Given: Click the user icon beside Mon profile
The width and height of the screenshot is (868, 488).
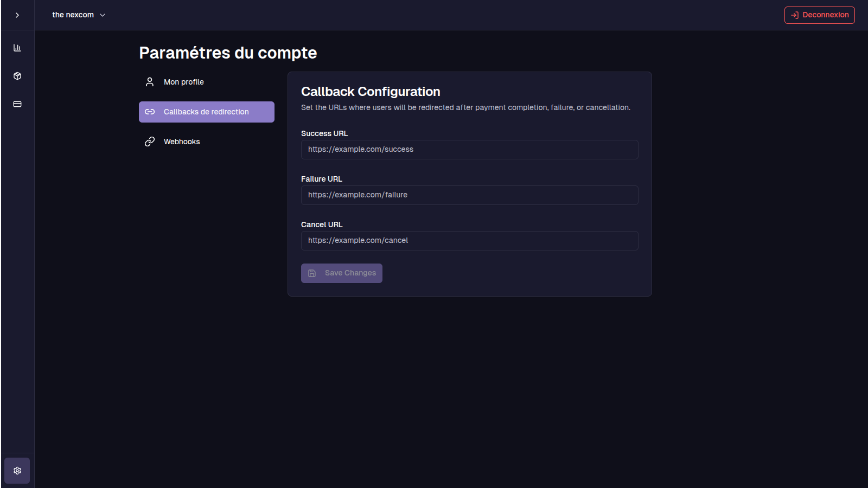Looking at the screenshot, I should pos(150,82).
